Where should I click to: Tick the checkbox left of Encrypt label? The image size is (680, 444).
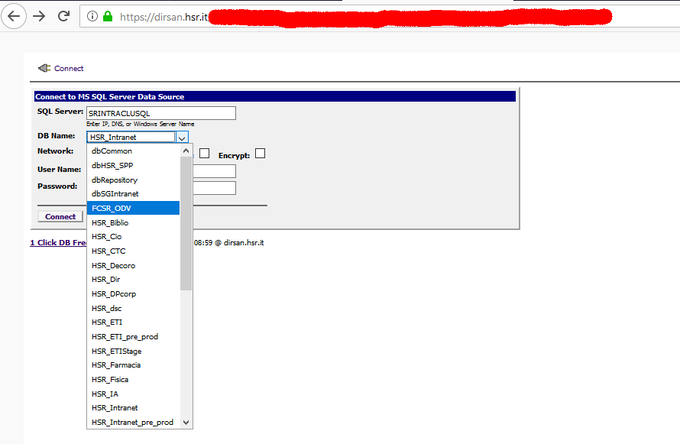pyautogui.click(x=204, y=153)
